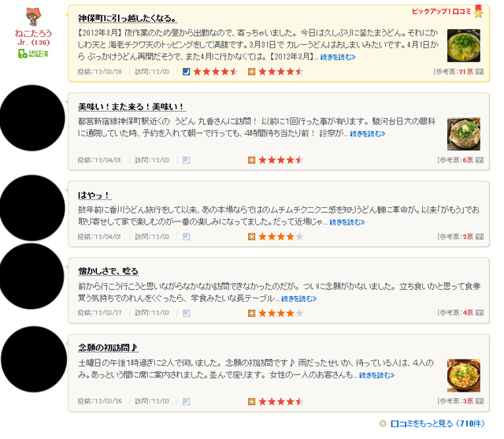
Task: Open the food thumbnail in 念願の初訪問 review
Action: [464, 375]
